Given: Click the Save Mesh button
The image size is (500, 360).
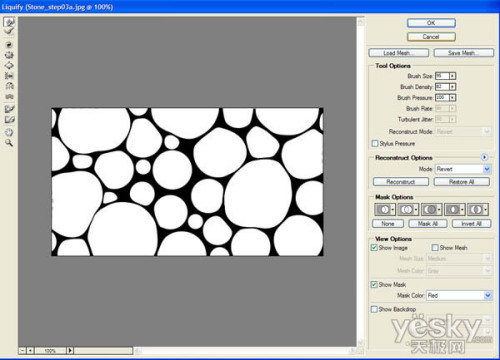Looking at the screenshot, I should pyautogui.click(x=464, y=53).
